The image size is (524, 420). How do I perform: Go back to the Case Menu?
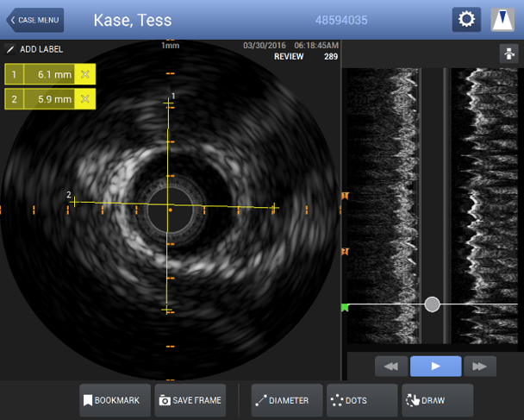(x=35, y=20)
